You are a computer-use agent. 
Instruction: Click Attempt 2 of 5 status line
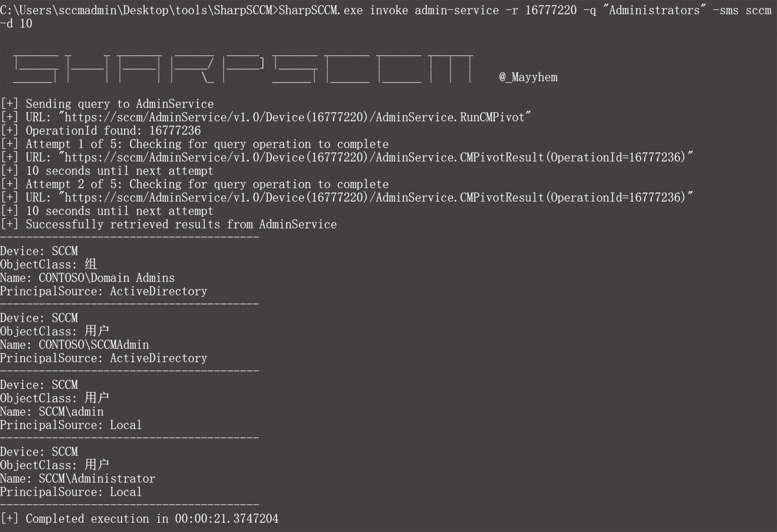[x=194, y=184]
